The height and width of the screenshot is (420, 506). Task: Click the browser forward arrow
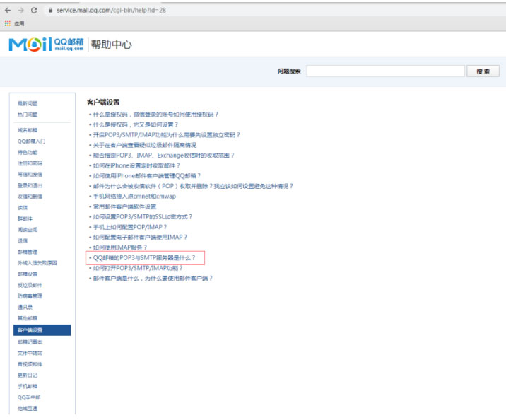click(20, 11)
